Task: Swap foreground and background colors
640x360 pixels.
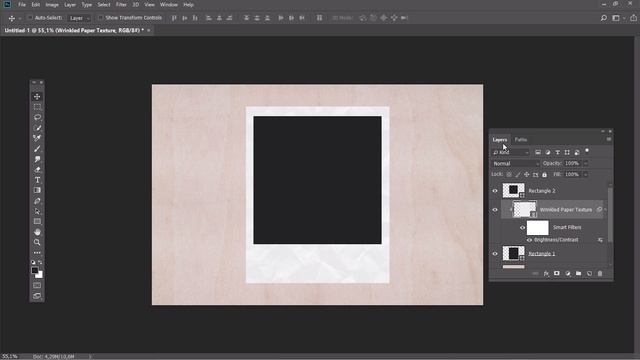Action: click(x=40, y=262)
